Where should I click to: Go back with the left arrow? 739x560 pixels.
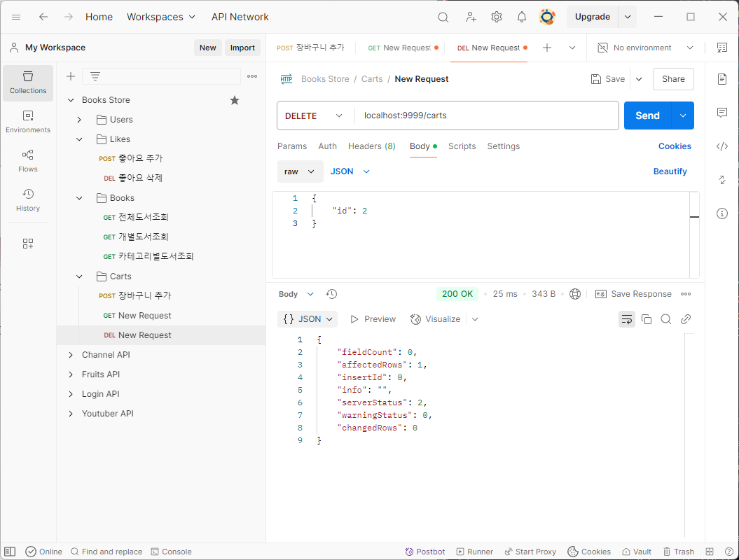point(43,17)
